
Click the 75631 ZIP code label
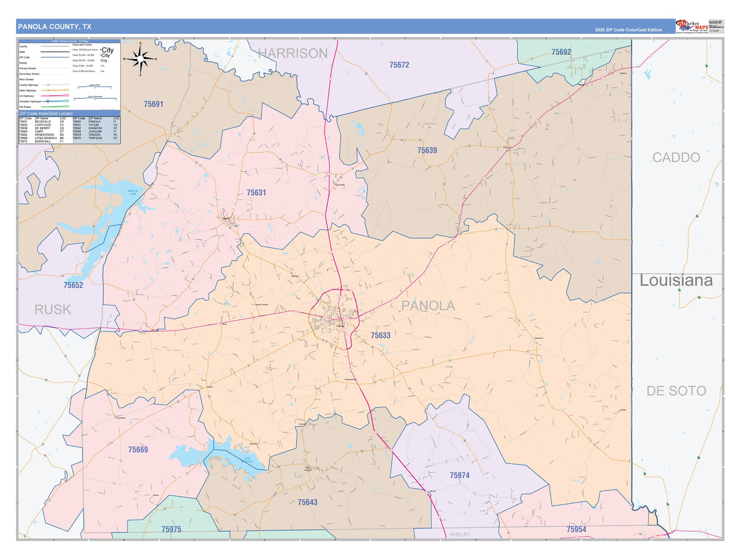coord(256,192)
